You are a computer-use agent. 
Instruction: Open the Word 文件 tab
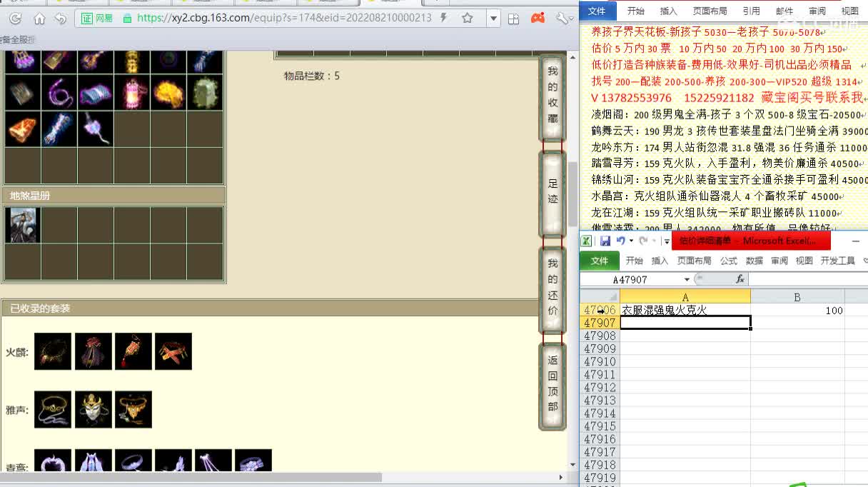(x=597, y=11)
